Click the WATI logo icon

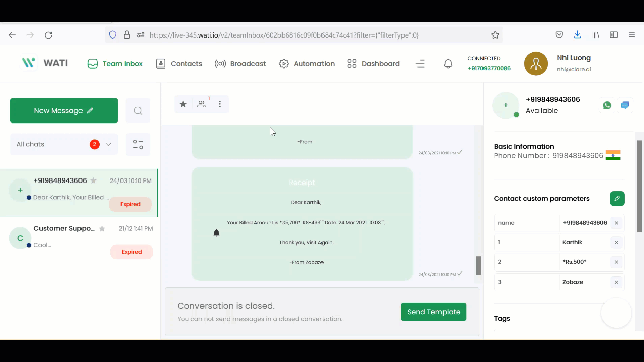click(29, 63)
